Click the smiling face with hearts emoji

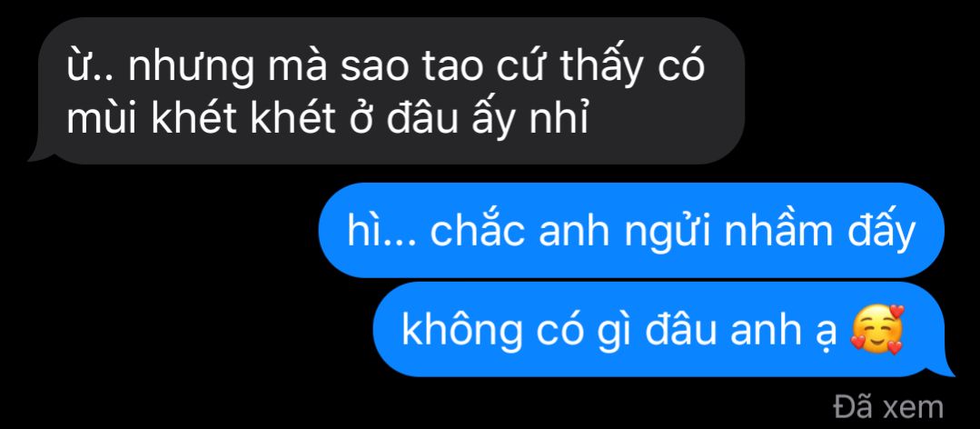click(878, 330)
